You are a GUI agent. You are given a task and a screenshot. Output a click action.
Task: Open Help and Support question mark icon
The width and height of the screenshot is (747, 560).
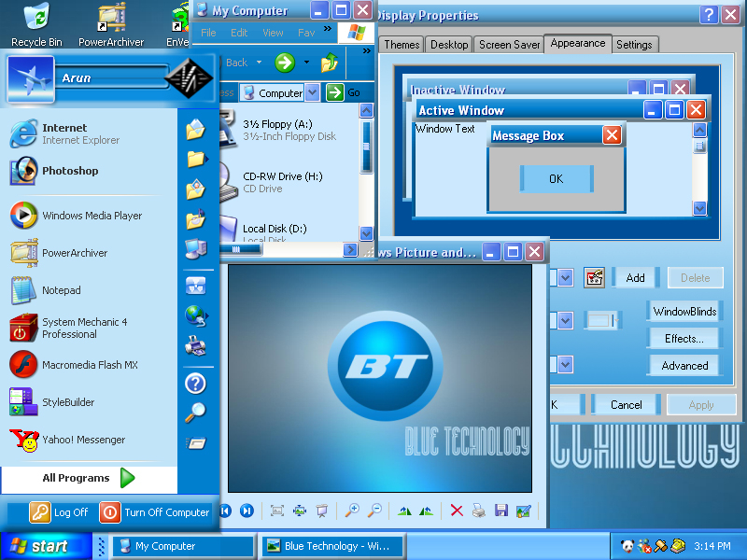(x=195, y=384)
